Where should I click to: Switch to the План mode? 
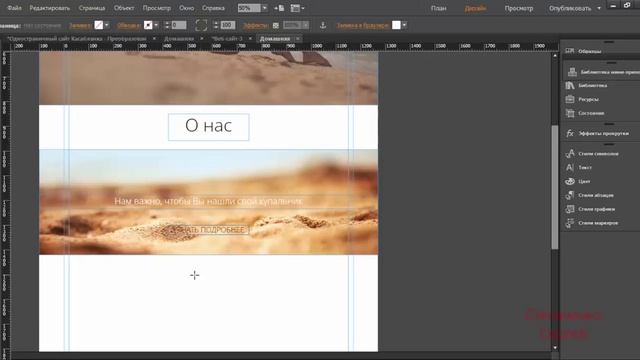[x=439, y=8]
